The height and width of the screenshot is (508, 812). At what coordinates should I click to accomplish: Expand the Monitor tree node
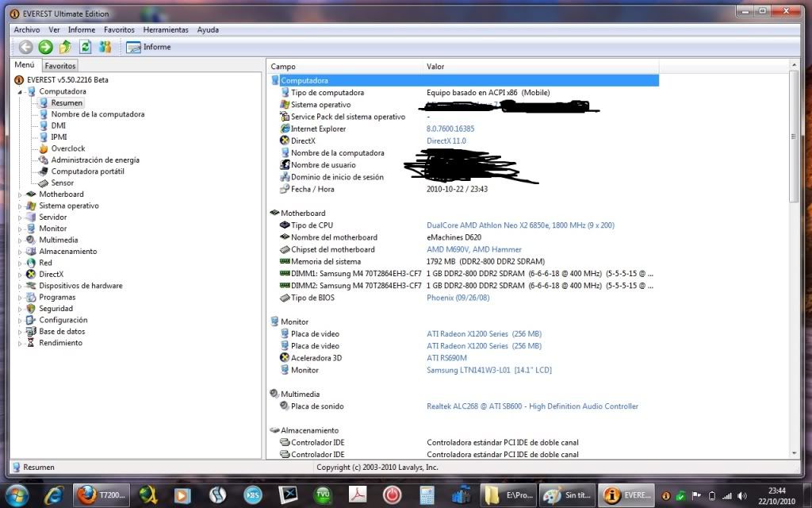pyautogui.click(x=20, y=229)
